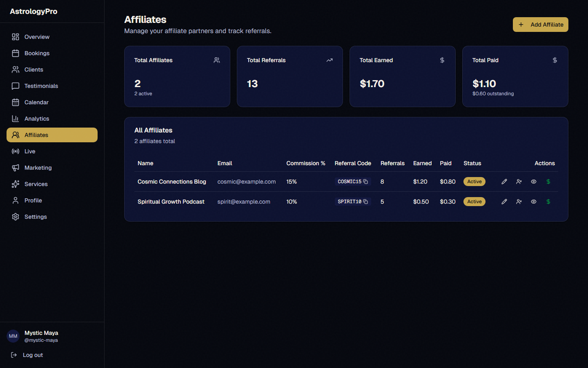This screenshot has height=368, width=588.
Task: Deactivate Spiritual Growth Podcast via user-remove icon
Action: click(519, 202)
